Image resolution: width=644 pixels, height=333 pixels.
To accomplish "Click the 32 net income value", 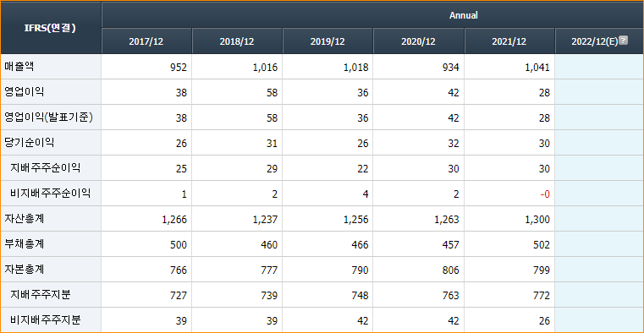I will (454, 144).
